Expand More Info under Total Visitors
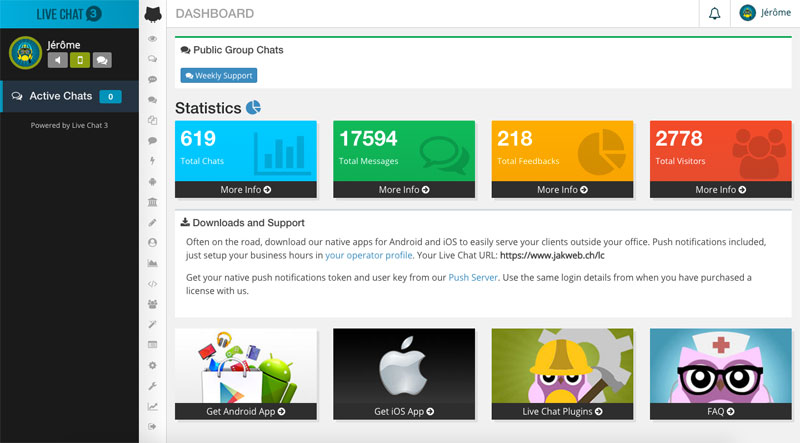This screenshot has width=800, height=443. (x=720, y=189)
